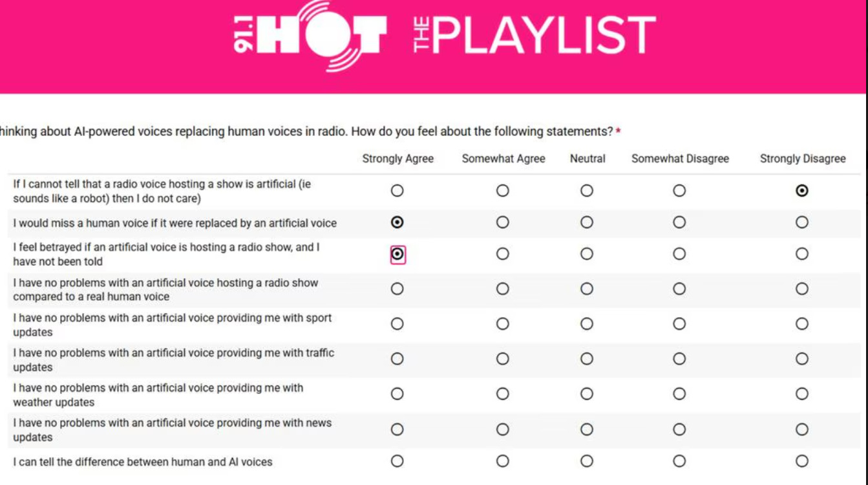Click THE PLAYLIST header title
This screenshot has height=485, width=868.
(x=534, y=35)
